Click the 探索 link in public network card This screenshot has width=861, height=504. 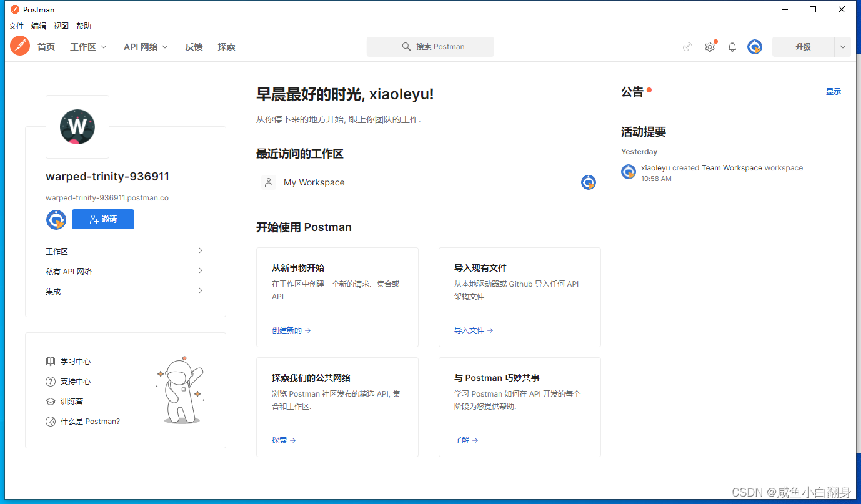[x=284, y=440]
